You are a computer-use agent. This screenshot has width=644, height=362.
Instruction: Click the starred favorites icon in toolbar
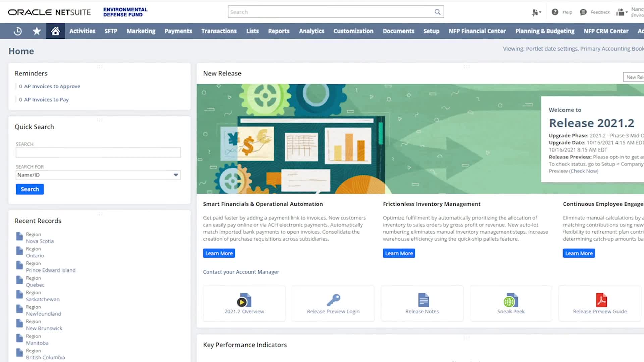tap(37, 31)
